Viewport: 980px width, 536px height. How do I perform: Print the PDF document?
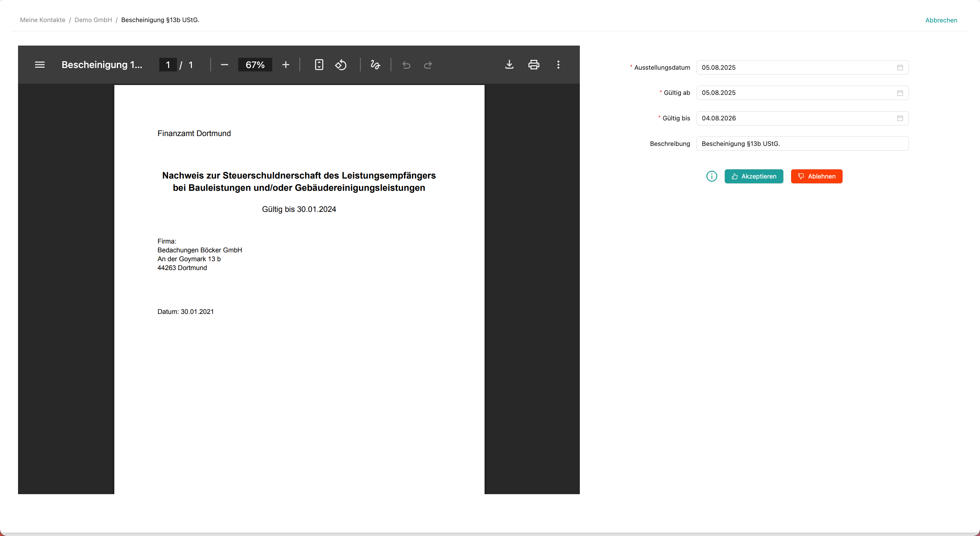point(533,65)
